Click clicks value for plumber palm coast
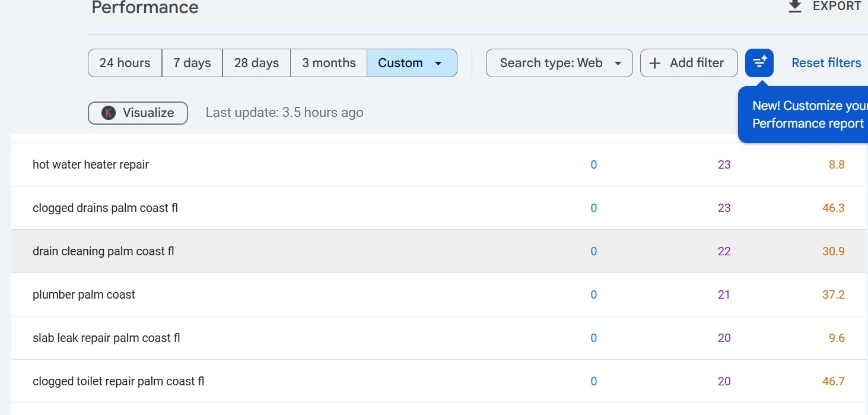Viewport: 868px width, 415px height. tap(594, 294)
